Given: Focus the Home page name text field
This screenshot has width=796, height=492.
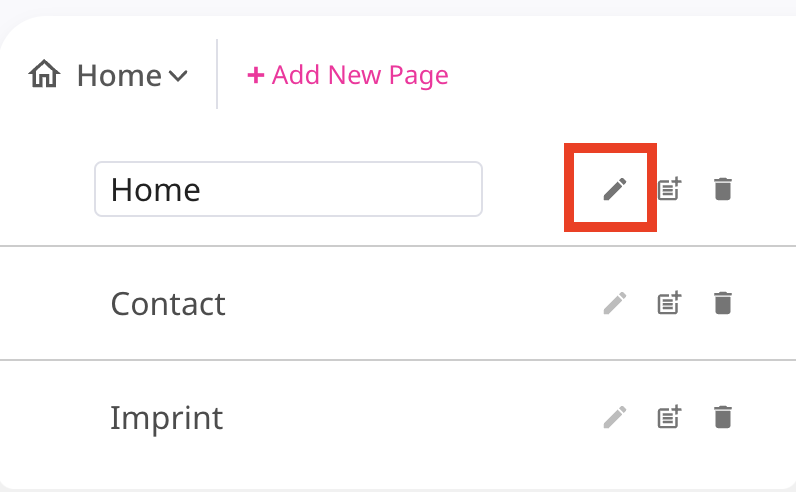Looking at the screenshot, I should pyautogui.click(x=288, y=189).
